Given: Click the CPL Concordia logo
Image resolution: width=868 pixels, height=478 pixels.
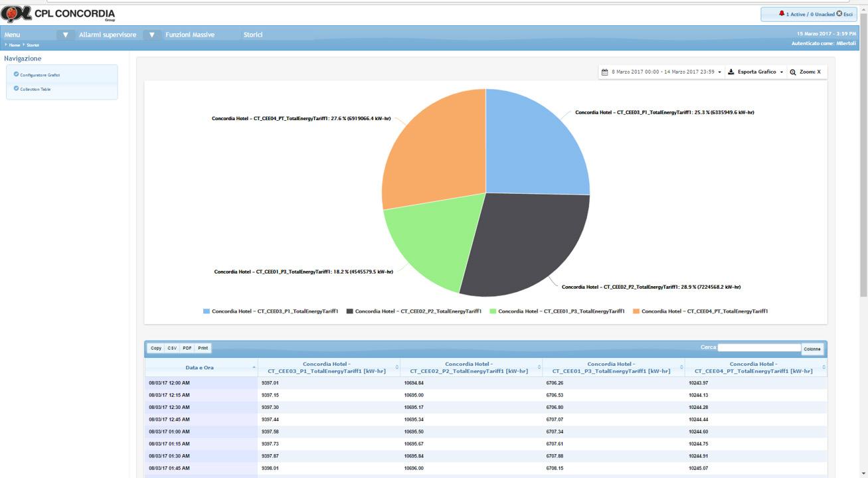Looking at the screenshot, I should point(58,14).
